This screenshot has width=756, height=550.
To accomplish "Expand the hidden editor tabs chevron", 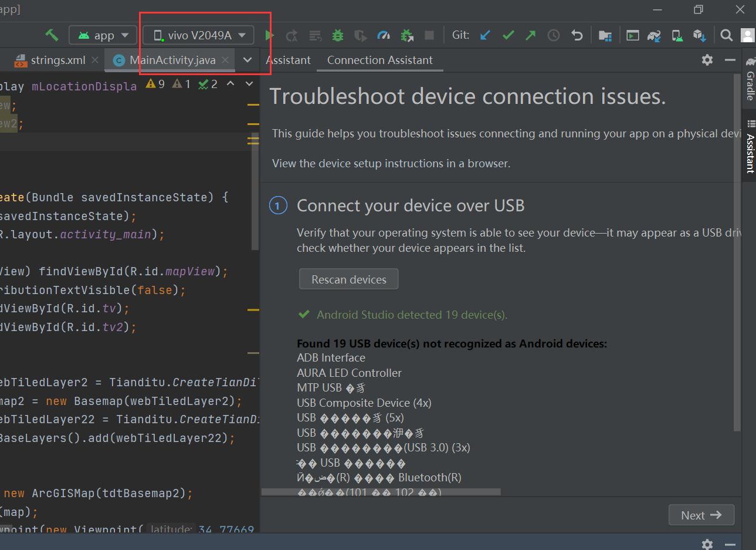I will (x=248, y=60).
